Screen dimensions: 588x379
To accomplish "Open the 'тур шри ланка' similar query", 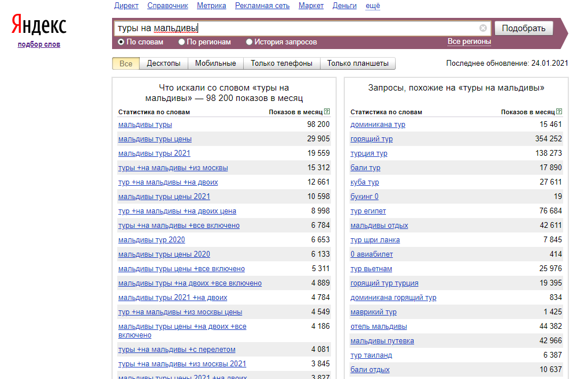I will tap(375, 239).
